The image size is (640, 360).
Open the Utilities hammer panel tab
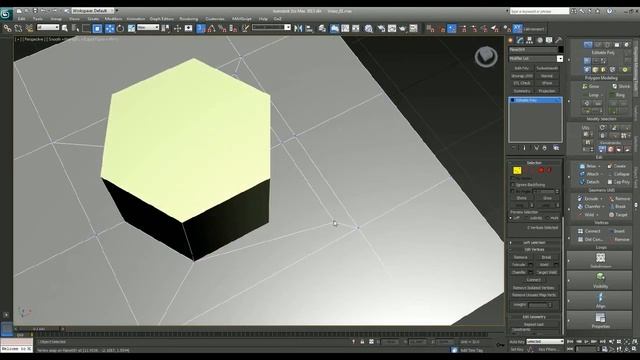click(x=558, y=40)
